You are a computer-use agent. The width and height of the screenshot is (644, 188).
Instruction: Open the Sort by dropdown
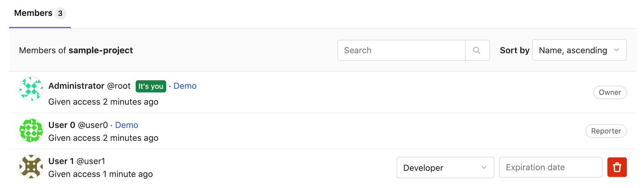click(579, 50)
